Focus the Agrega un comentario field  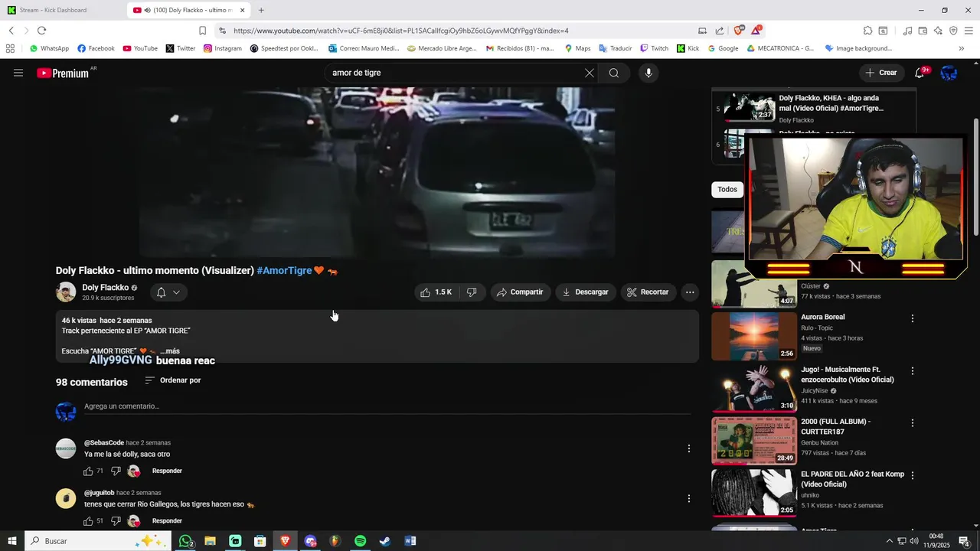tap(387, 406)
